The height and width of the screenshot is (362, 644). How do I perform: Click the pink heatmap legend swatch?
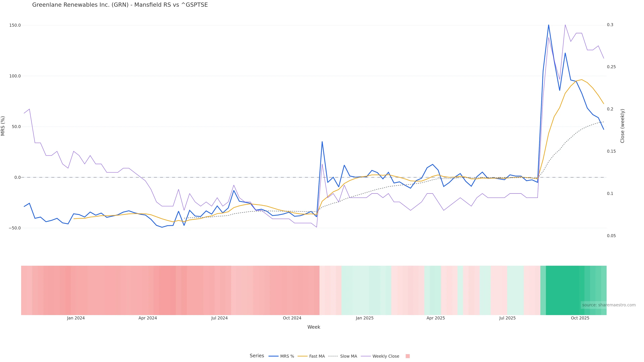point(408,356)
